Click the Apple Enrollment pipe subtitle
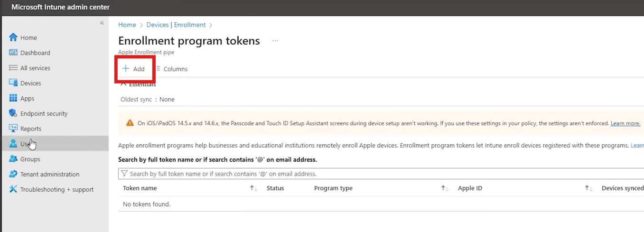This screenshot has height=232, width=644. (146, 52)
